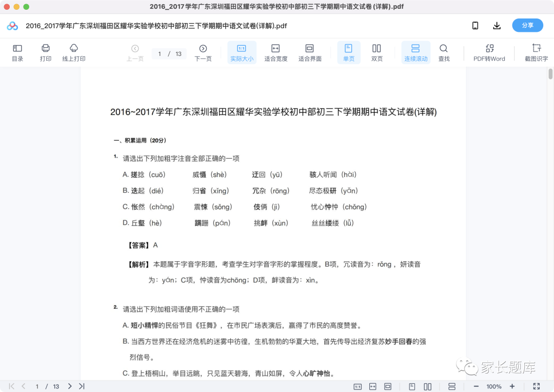Zoom in with the plus button
The width and height of the screenshot is (554, 392).
[x=512, y=386]
